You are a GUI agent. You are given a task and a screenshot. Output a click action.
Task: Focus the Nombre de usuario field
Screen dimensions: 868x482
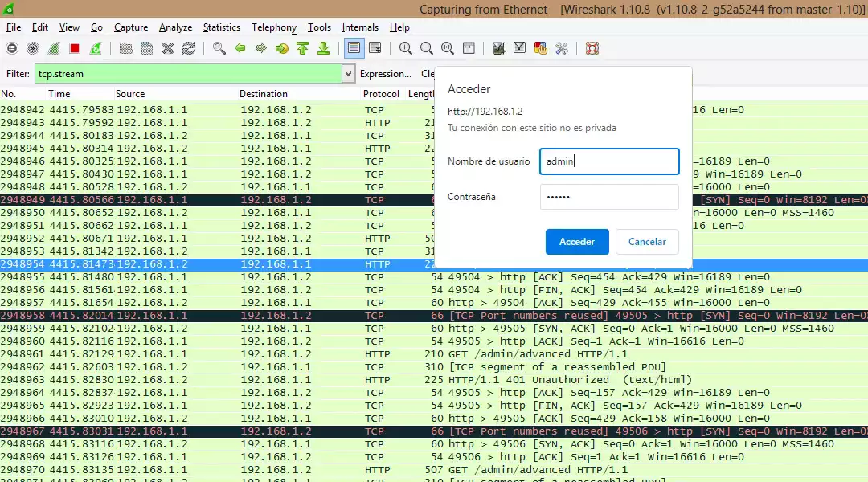(x=609, y=161)
